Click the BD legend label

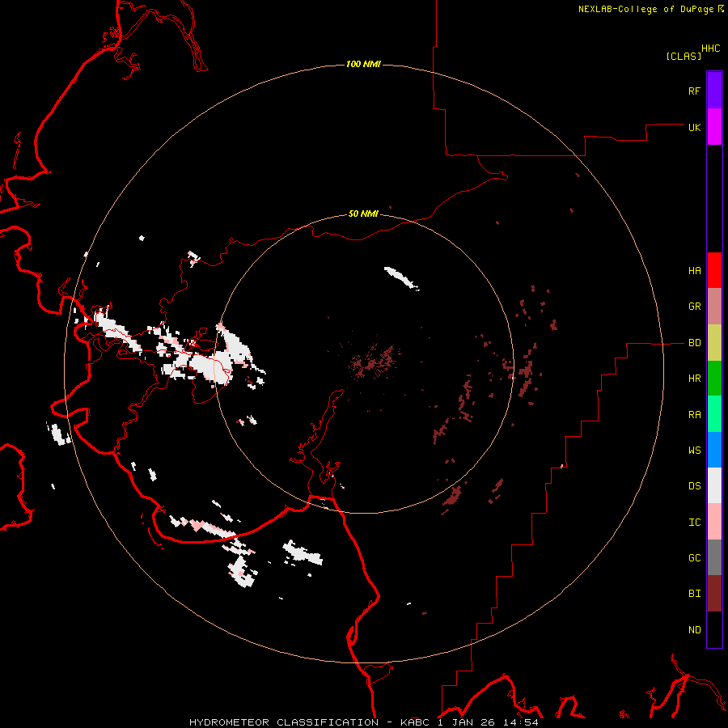coord(695,343)
